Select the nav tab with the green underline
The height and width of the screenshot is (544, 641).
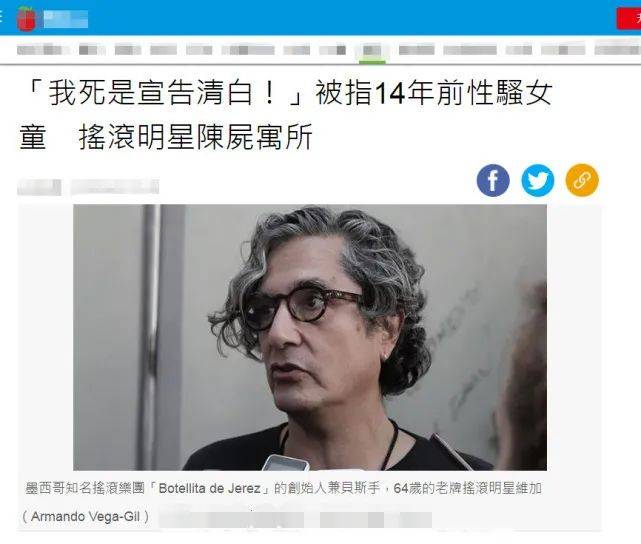(x=372, y=50)
